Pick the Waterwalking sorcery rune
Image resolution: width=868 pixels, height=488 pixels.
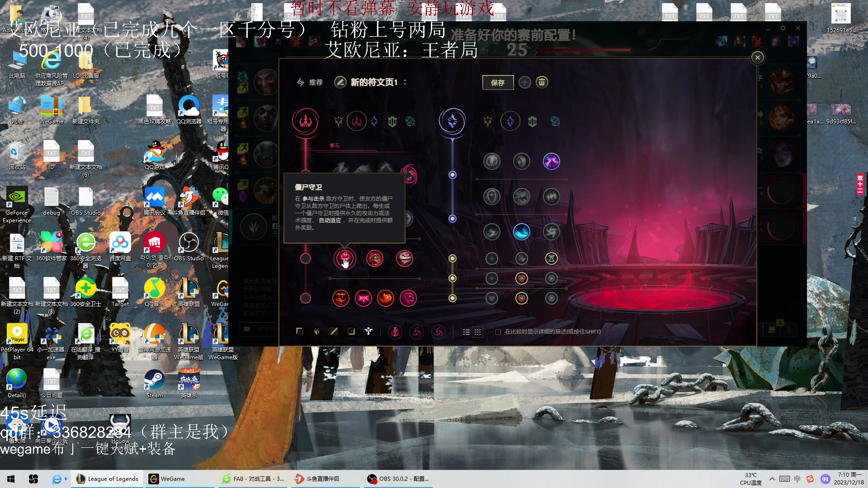click(522, 232)
